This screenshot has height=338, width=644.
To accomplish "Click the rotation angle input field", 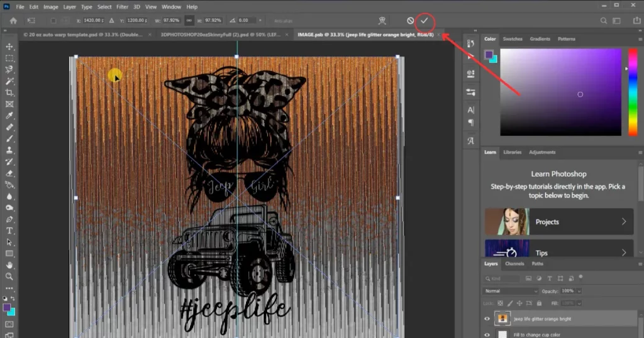I will coord(247,20).
